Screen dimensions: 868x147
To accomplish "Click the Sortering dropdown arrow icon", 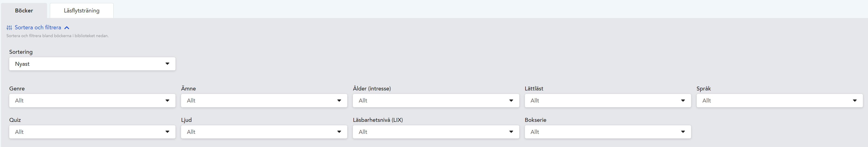I will (167, 63).
